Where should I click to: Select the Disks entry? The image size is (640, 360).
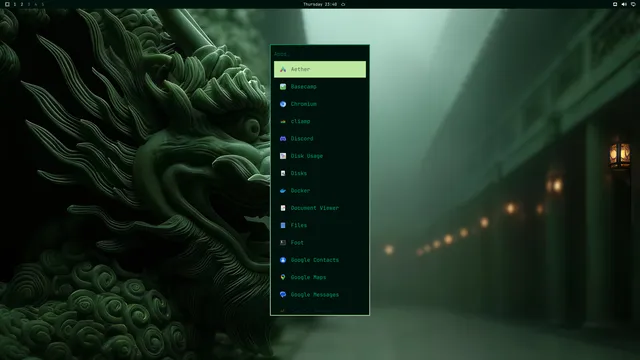(320, 173)
